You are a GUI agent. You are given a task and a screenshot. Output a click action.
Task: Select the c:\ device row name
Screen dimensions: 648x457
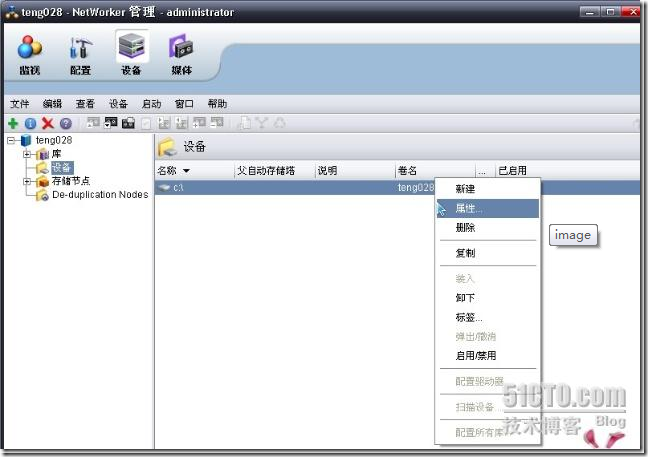pyautogui.click(x=178, y=188)
